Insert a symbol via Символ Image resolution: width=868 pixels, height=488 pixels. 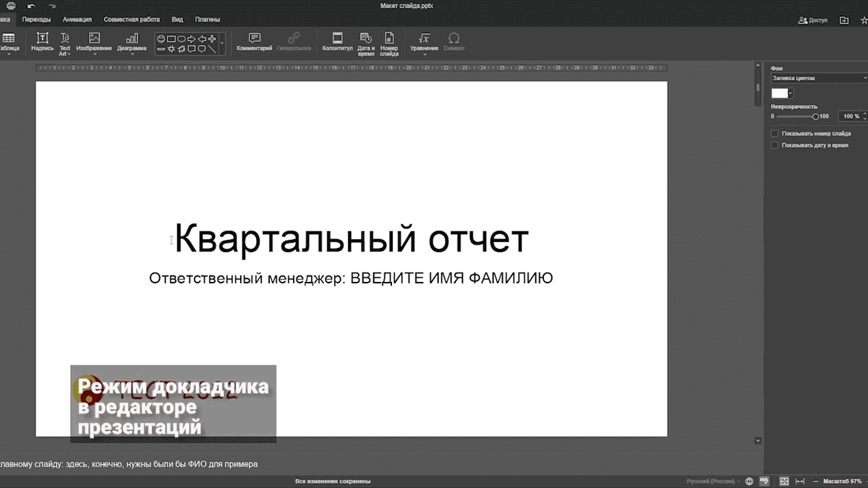tap(454, 43)
